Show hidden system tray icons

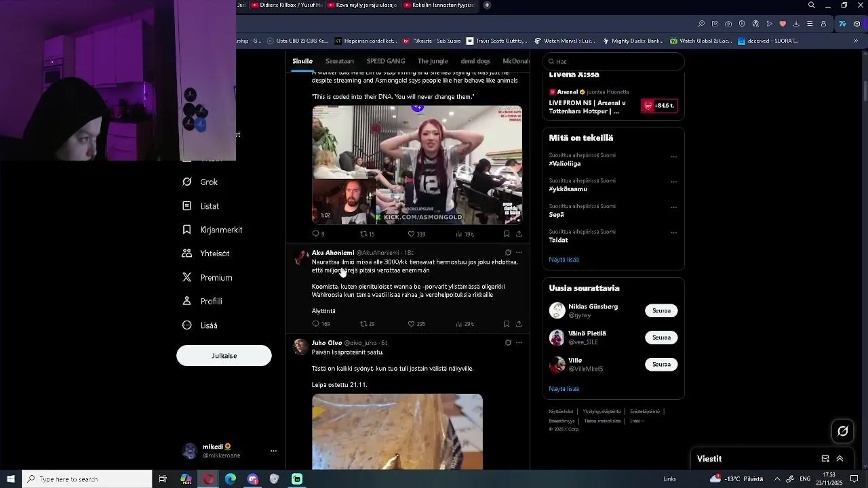[x=777, y=479]
